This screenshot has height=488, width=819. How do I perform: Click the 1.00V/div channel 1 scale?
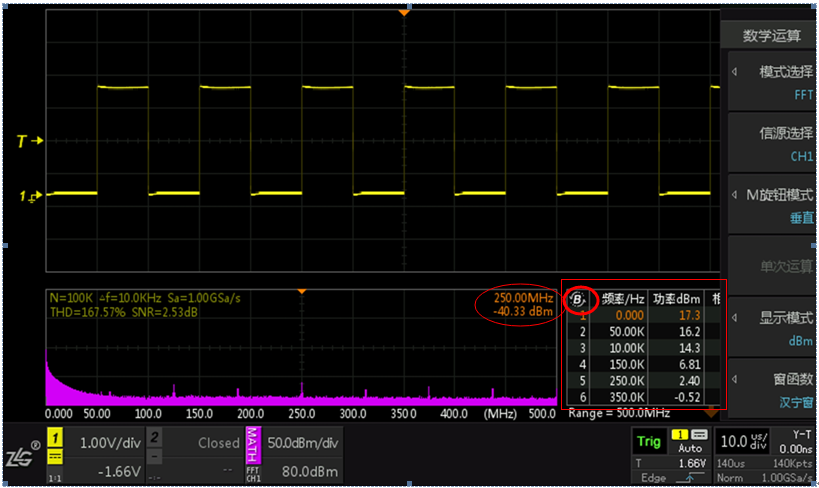110,443
